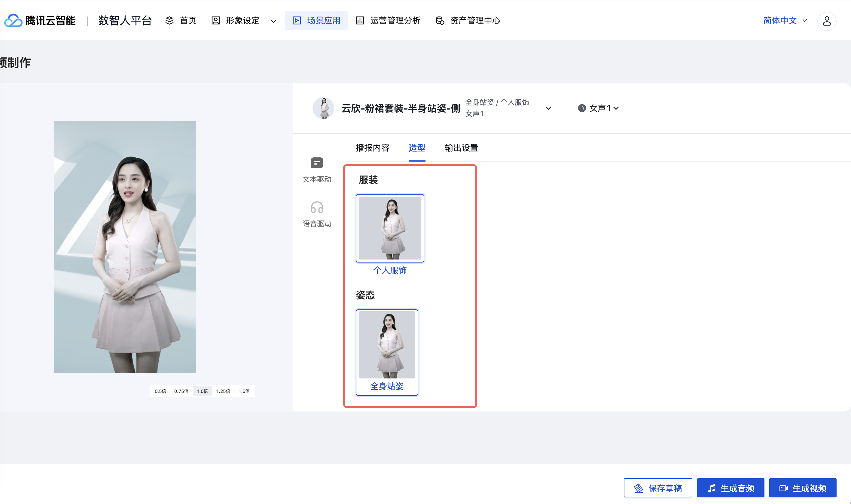This screenshot has width=851, height=504.
Task: Set preview zoom to 1.5倍
Action: click(x=244, y=391)
